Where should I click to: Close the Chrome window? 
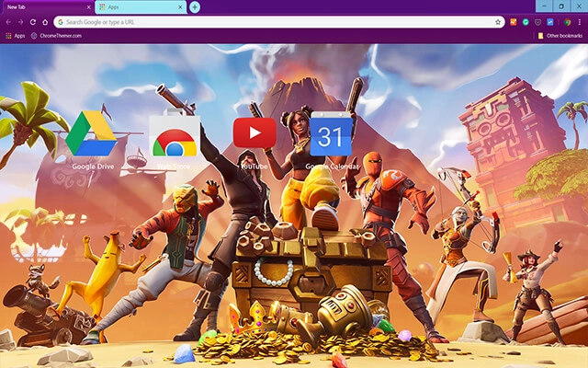coord(579,6)
